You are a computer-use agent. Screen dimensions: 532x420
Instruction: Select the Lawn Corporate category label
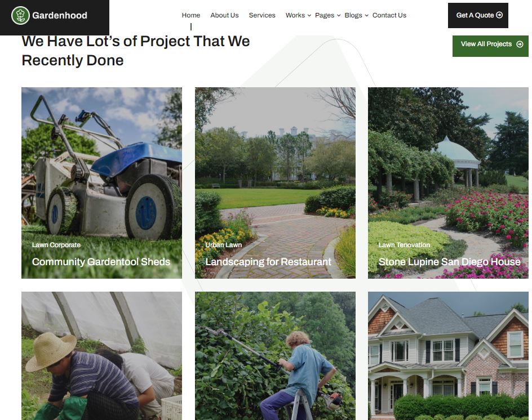[x=56, y=245]
